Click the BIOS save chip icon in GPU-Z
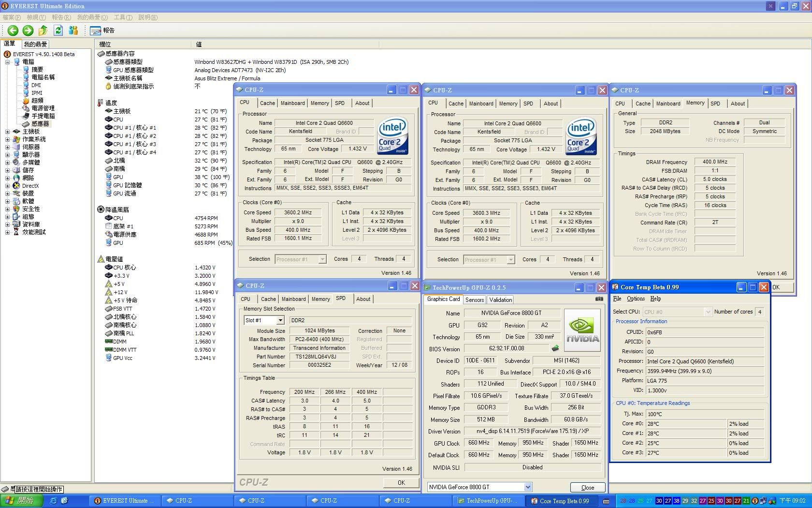Viewport: 812px width, 508px height. (x=555, y=348)
